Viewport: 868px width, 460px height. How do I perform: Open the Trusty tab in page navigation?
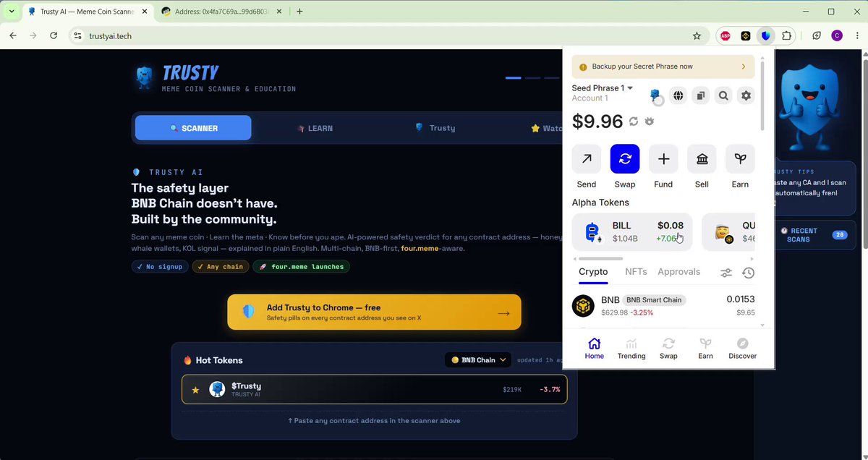(435, 128)
